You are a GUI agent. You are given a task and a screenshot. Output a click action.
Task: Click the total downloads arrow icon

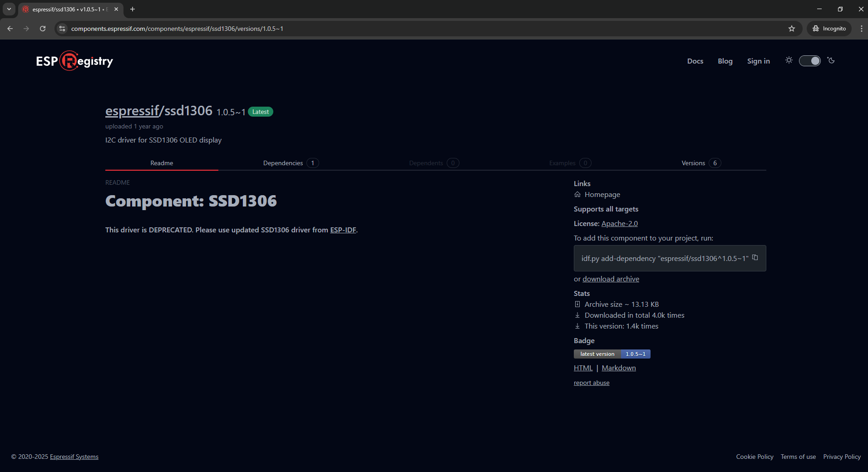(x=577, y=315)
